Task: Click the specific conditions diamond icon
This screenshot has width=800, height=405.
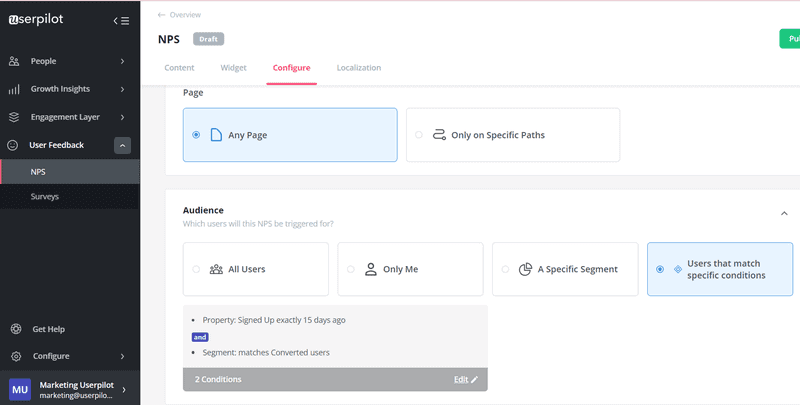Action: pyautogui.click(x=678, y=269)
